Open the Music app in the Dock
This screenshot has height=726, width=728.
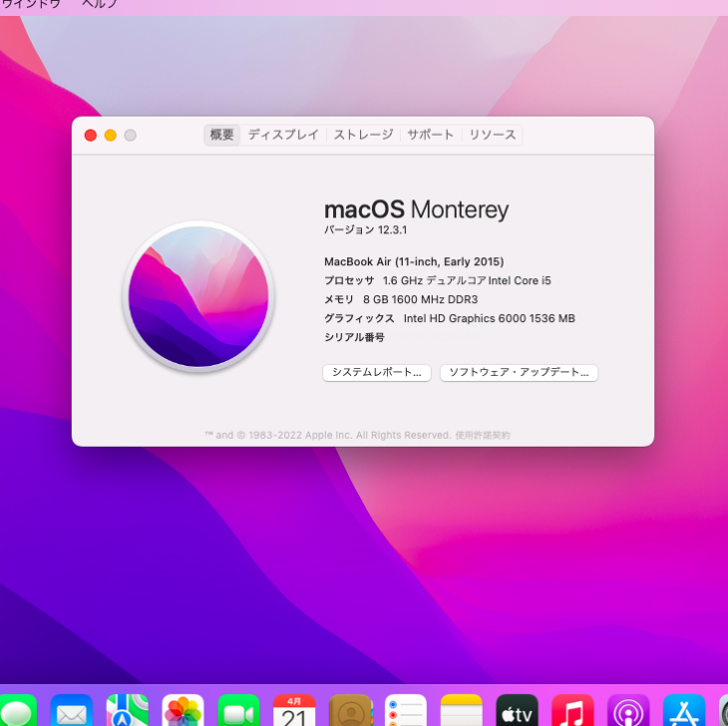(x=573, y=711)
